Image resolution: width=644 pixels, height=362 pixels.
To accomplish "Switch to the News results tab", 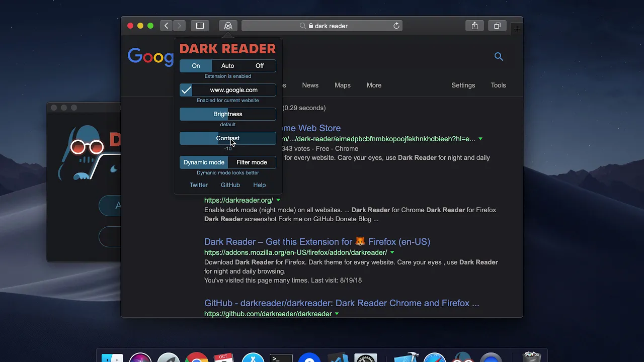I will pos(310,85).
